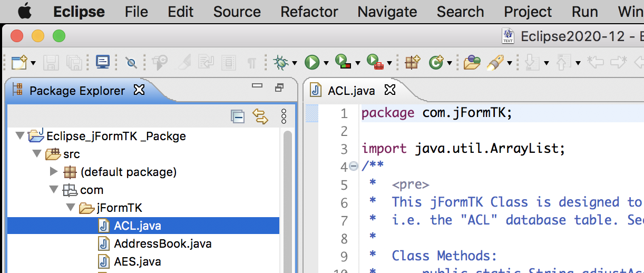Click the New wizard toolbar icon
This screenshot has height=273, width=644.
(19, 63)
